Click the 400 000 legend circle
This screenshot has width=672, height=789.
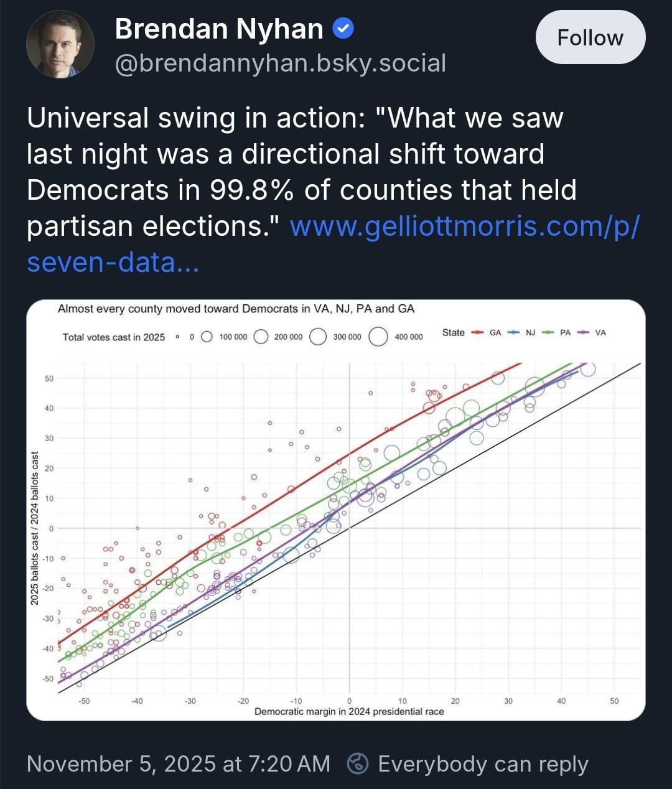(x=379, y=337)
